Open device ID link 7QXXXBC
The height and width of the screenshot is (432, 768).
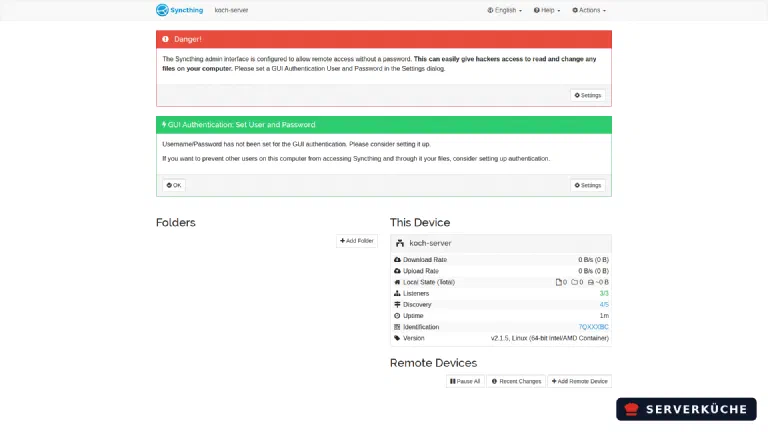tap(593, 327)
